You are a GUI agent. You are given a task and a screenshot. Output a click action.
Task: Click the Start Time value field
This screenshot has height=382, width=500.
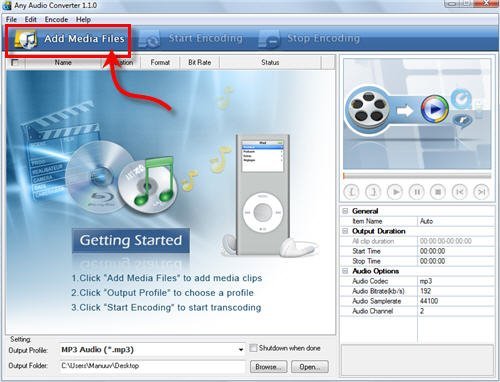click(x=456, y=251)
